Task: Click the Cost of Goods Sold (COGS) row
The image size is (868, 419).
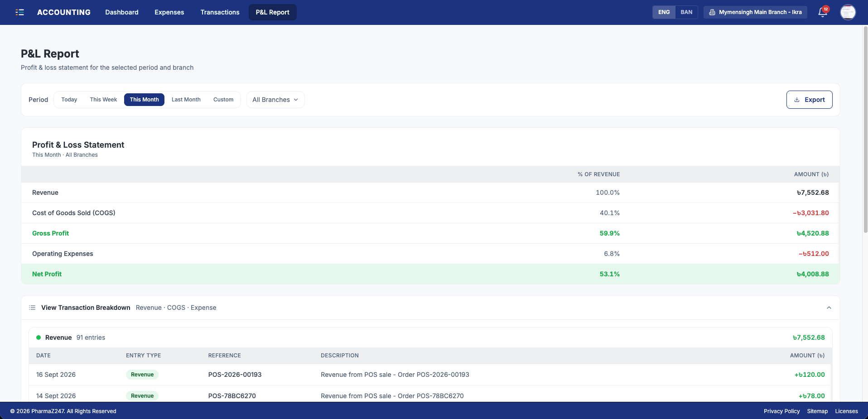Action: pyautogui.click(x=430, y=213)
